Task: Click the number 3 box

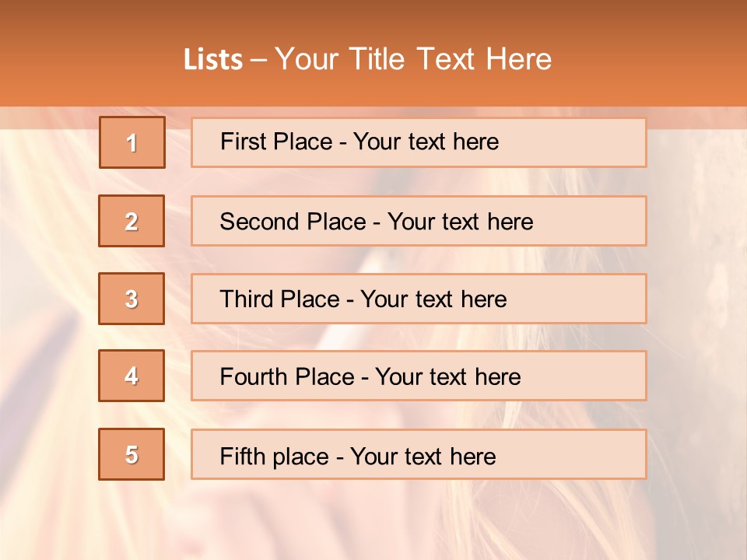Action: click(132, 299)
